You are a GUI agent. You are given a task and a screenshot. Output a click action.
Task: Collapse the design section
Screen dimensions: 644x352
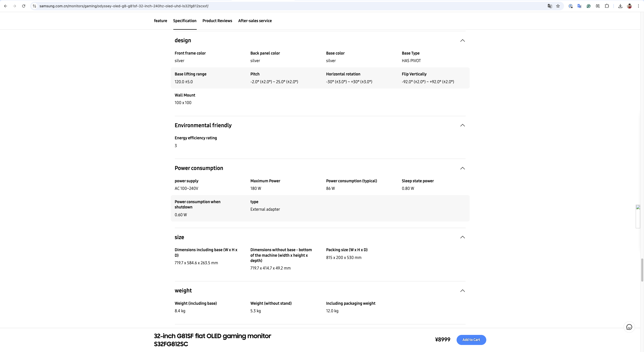pos(462,40)
